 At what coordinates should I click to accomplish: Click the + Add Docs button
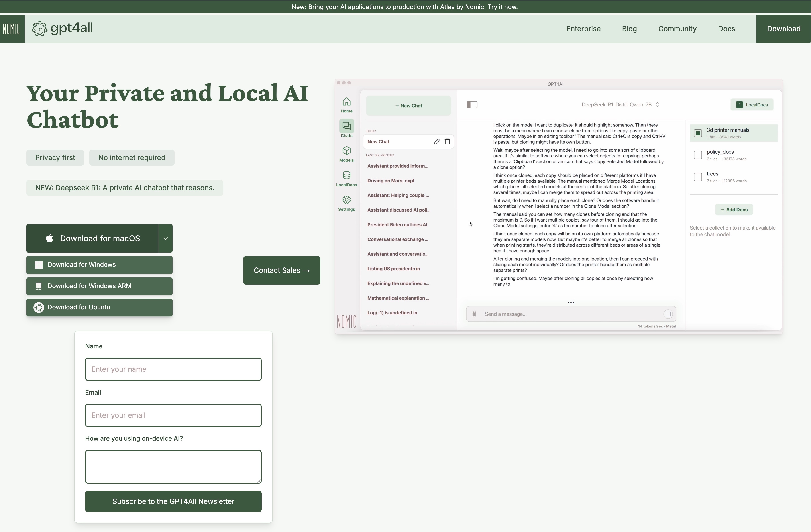coord(734,210)
